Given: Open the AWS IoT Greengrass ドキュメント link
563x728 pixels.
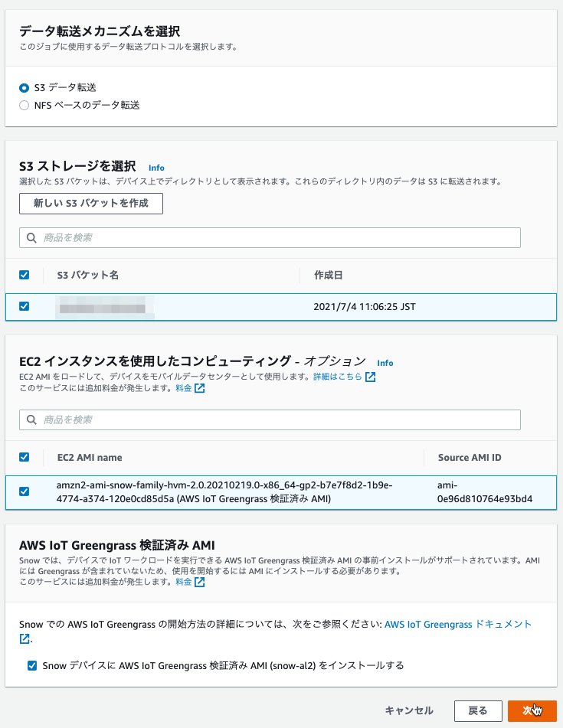Looking at the screenshot, I should coord(458,625).
